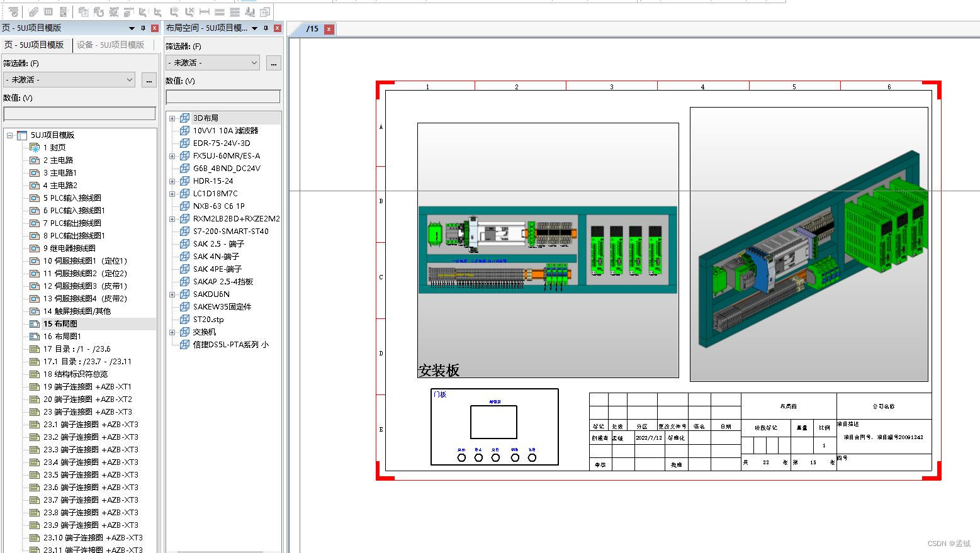
Task: Select SAK 4PE-端子 in the layout space
Action: (x=217, y=269)
